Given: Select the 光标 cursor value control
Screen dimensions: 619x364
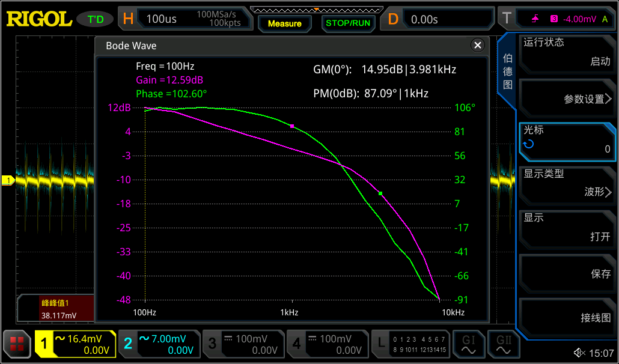Looking at the screenshot, I should pos(567,140).
